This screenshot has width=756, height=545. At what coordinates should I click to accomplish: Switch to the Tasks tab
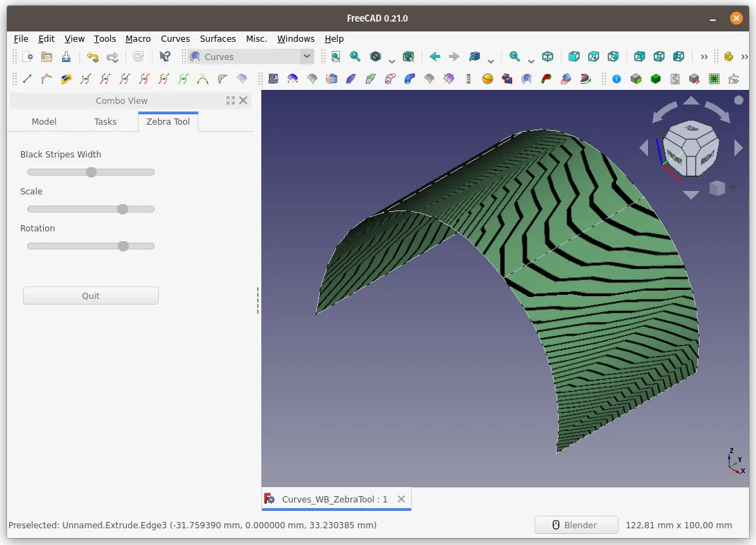tap(105, 121)
